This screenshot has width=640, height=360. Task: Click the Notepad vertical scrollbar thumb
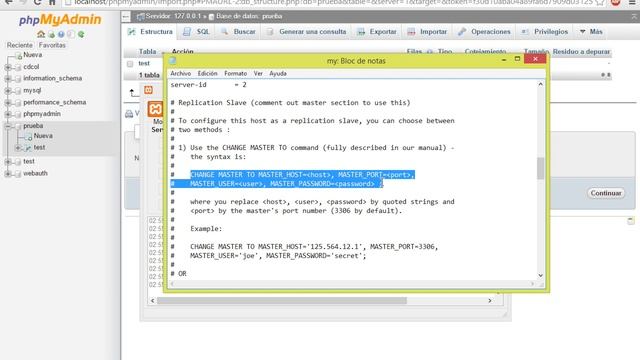click(540, 168)
